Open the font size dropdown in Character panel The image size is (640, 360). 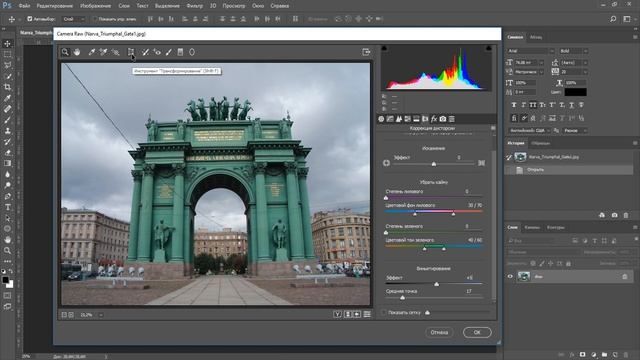[x=542, y=62]
